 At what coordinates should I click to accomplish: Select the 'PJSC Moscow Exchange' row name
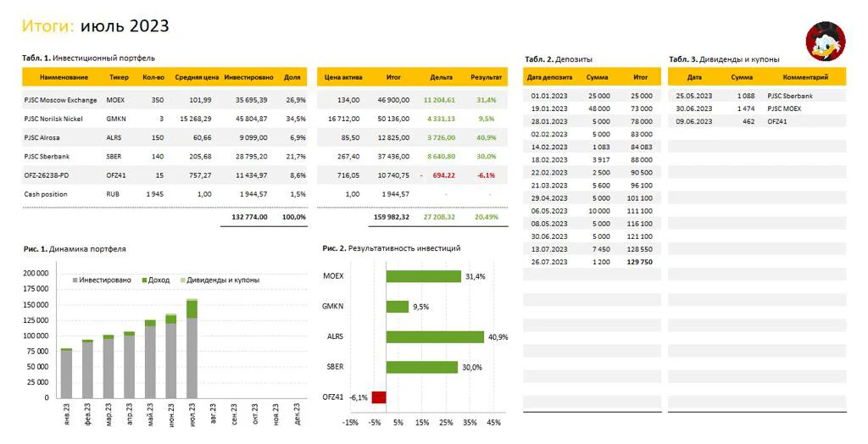[x=60, y=100]
